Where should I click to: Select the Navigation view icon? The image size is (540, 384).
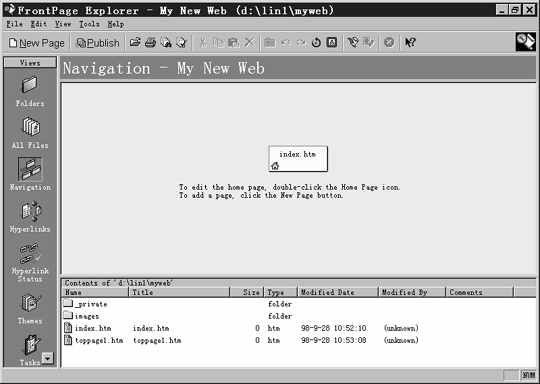pyautogui.click(x=30, y=174)
